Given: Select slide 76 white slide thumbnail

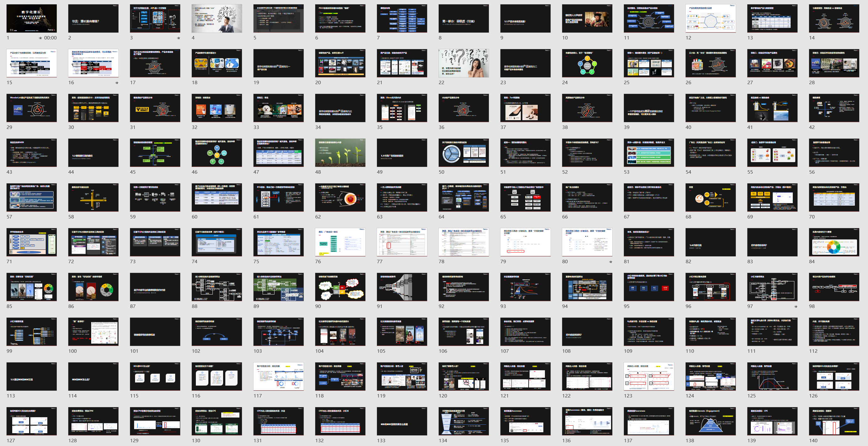Looking at the screenshot, I should (x=340, y=242).
